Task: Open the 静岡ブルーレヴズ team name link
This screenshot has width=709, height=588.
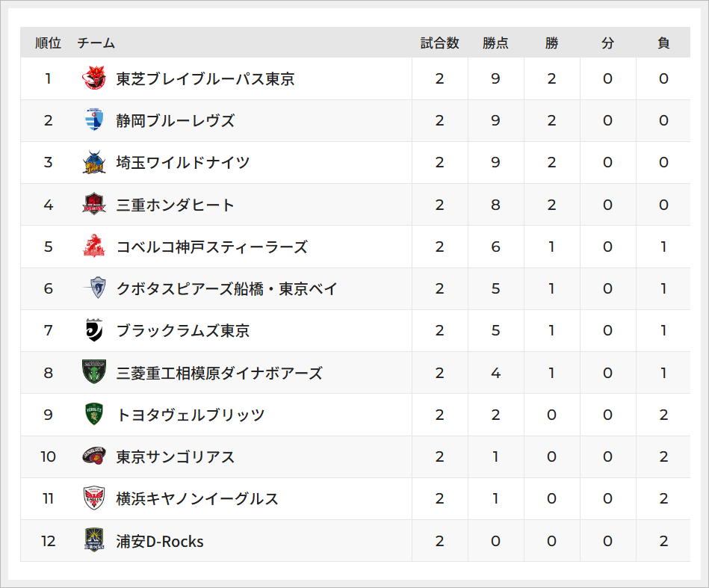Action: [x=176, y=120]
